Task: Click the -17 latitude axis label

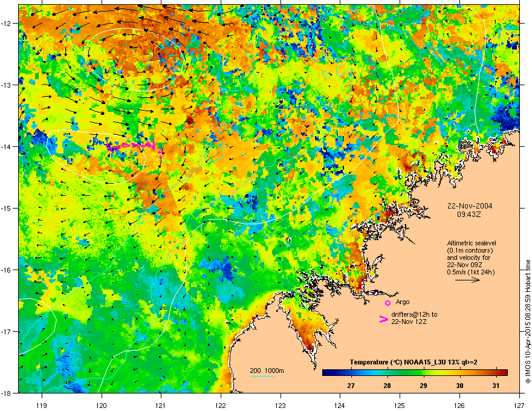Action: [x=6, y=332]
